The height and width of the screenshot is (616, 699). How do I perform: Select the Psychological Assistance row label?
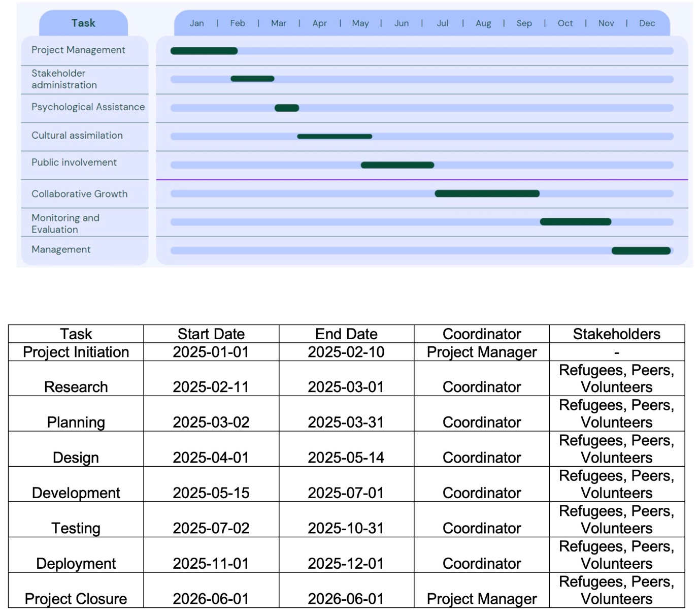(x=88, y=107)
